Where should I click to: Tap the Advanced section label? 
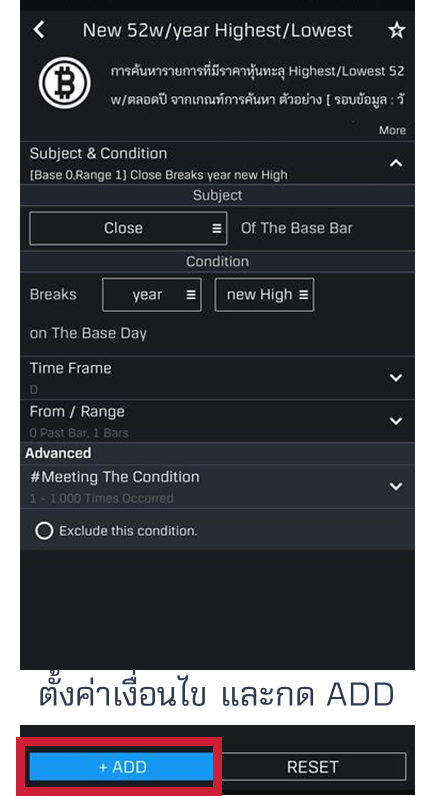[58, 453]
